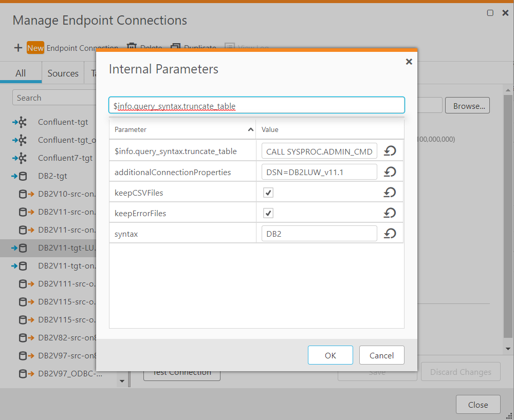
Task: Click reset icon for keepCSVFiles
Action: [390, 193]
